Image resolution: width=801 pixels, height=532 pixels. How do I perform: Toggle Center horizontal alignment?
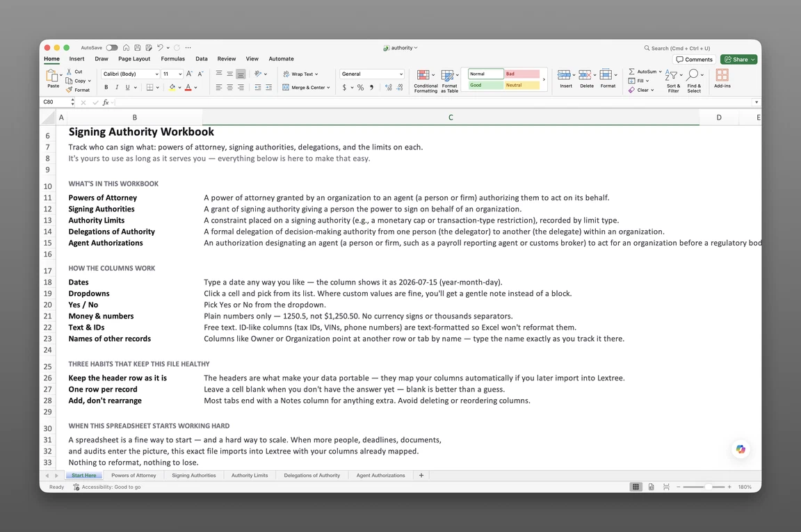(x=230, y=88)
